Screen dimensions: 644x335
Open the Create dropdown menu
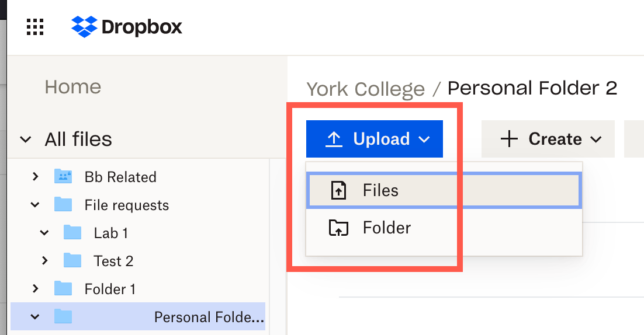[x=548, y=139]
